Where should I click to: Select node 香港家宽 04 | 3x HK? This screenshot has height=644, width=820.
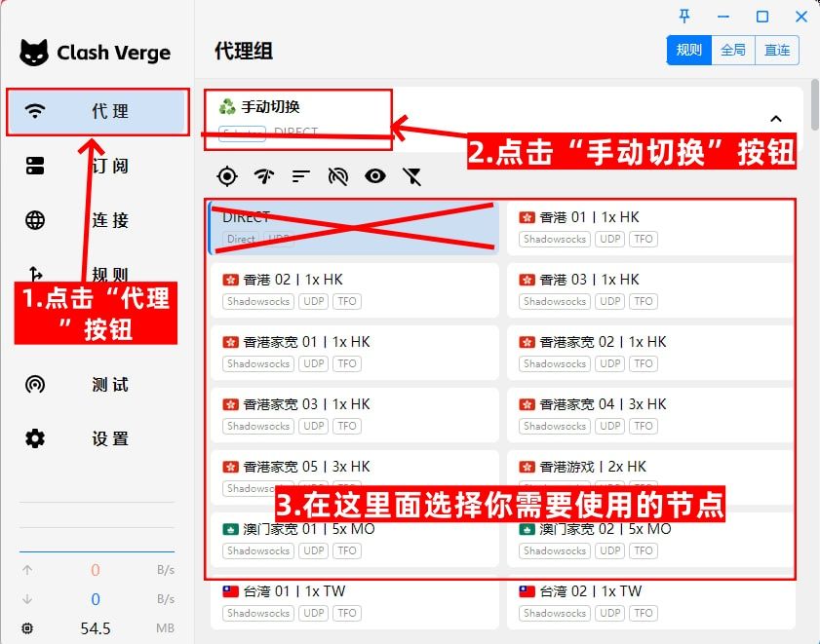(651, 415)
